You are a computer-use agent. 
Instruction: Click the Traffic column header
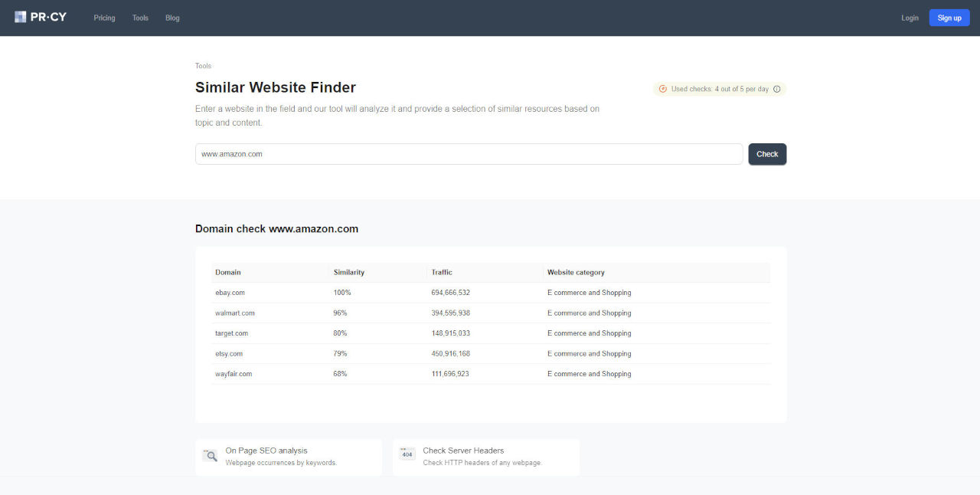coord(442,272)
